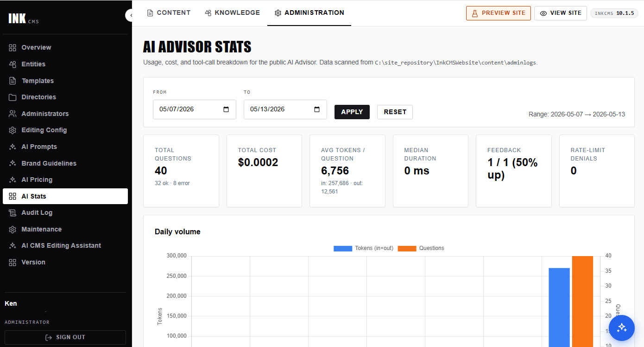This screenshot has width=644, height=347.
Task: Open the Version page
Action: 65,262
